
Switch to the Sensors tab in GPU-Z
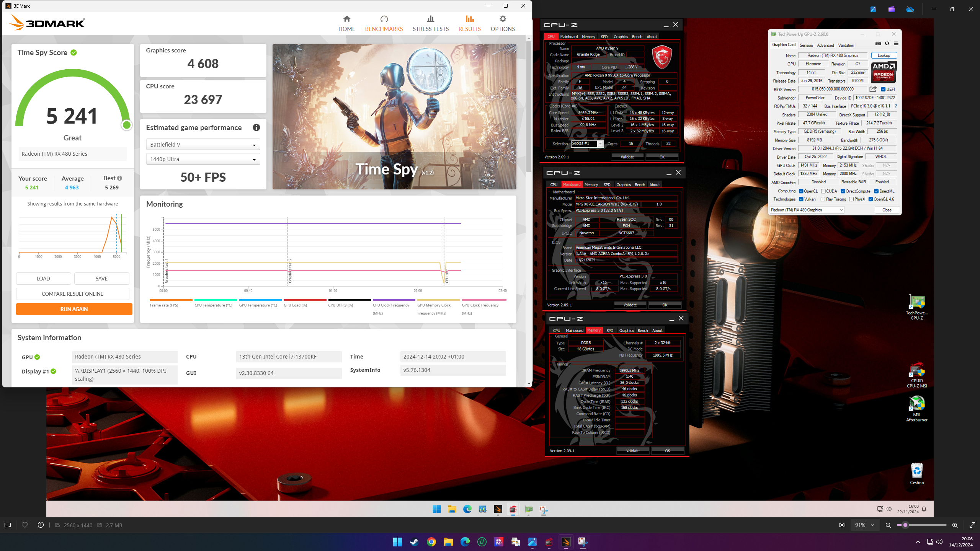pos(806,45)
